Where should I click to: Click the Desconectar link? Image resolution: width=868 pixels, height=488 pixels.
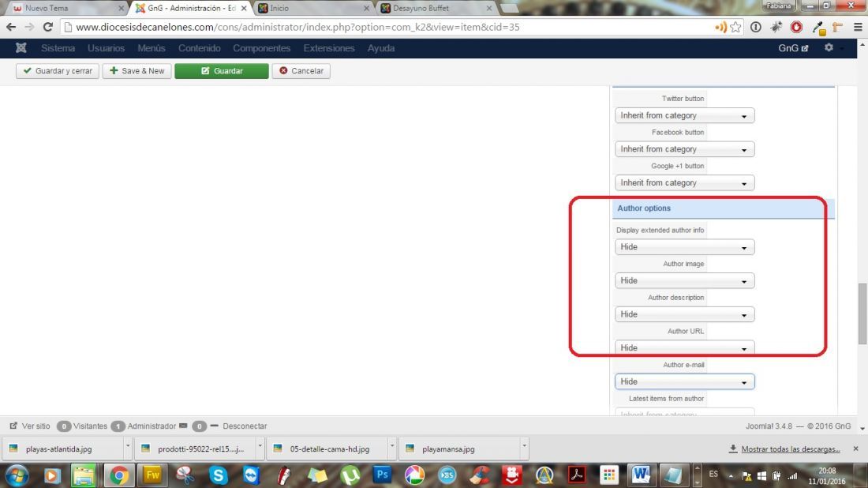[245, 426]
